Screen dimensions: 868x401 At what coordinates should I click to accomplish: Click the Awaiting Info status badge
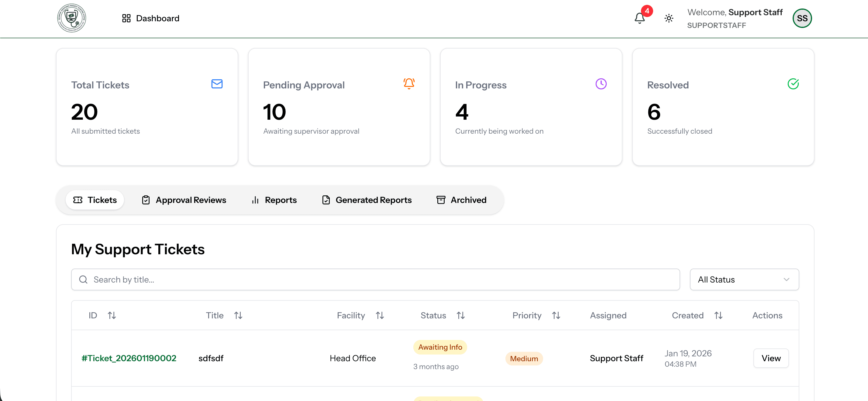tap(440, 347)
